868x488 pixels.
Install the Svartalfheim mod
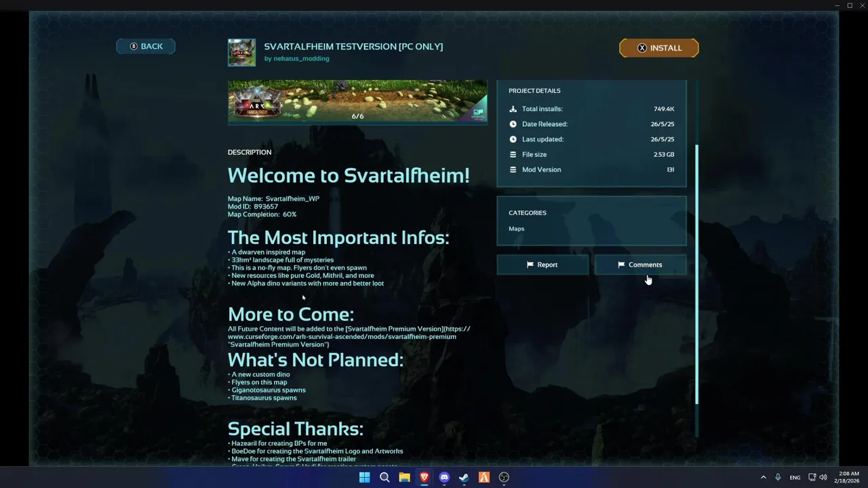[x=658, y=48]
